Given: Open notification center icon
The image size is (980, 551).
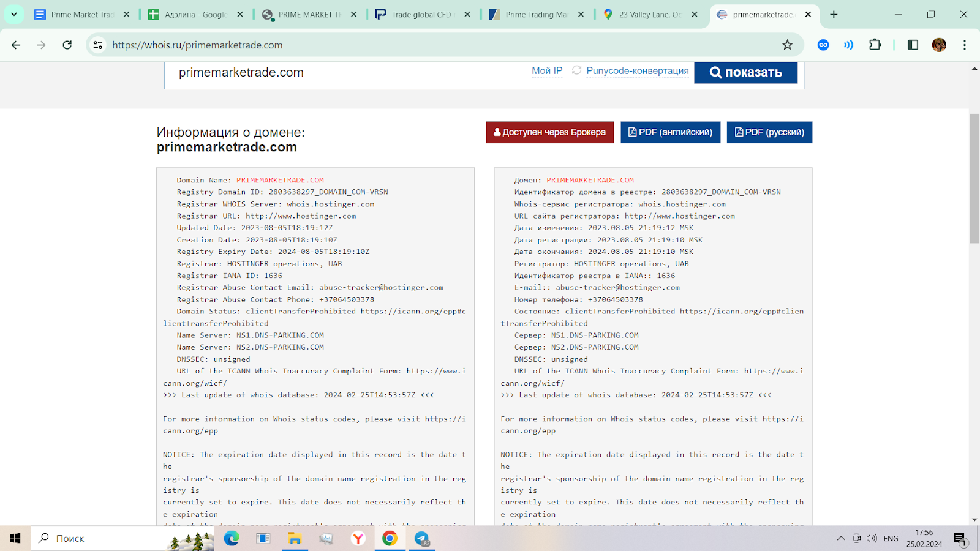Looking at the screenshot, I should click(x=960, y=539).
